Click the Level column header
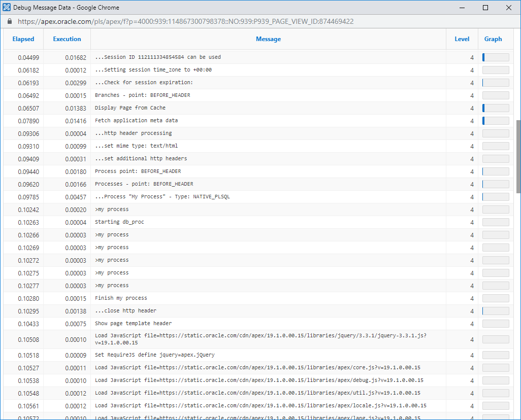 pos(462,39)
